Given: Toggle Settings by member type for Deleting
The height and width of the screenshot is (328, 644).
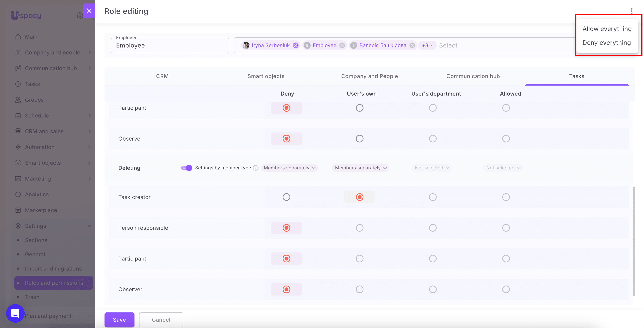Looking at the screenshot, I should [187, 168].
